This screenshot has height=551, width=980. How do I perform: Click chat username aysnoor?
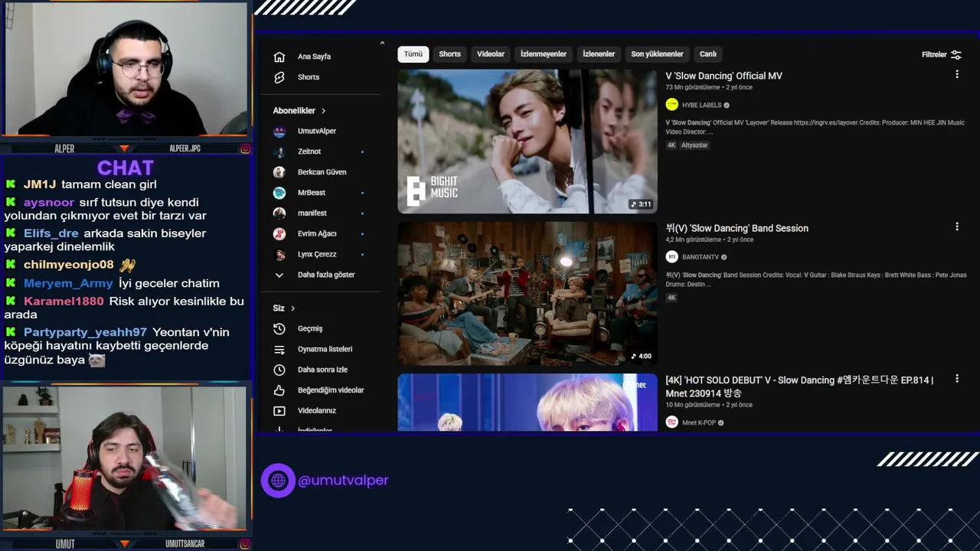click(x=48, y=203)
